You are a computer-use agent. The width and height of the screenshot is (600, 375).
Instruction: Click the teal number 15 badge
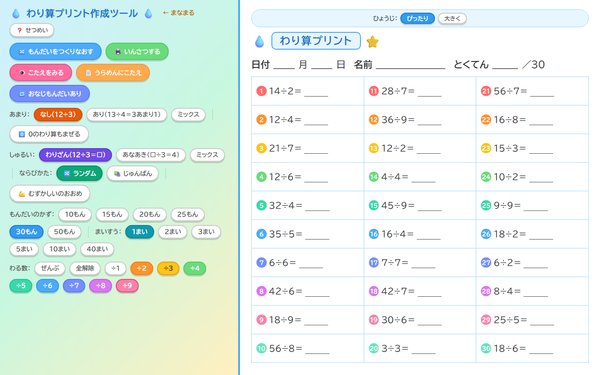pos(373,205)
